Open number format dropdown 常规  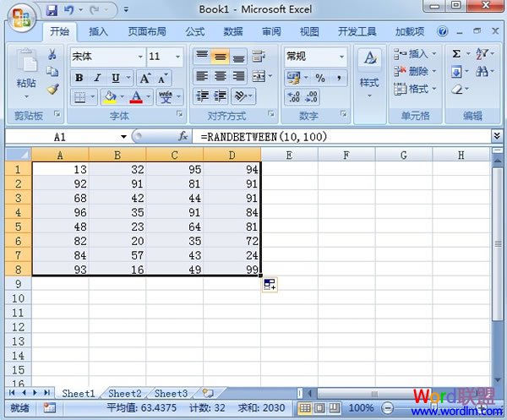pyautogui.click(x=341, y=57)
